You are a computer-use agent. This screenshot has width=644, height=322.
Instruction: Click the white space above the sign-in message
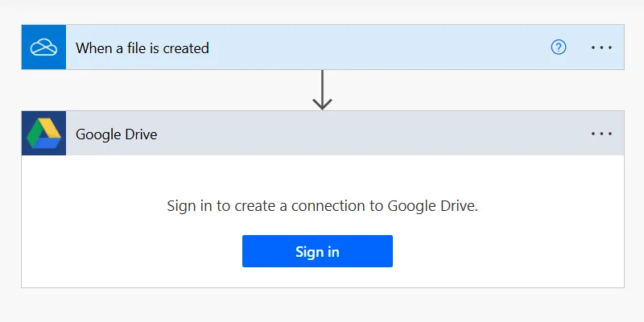click(322, 173)
